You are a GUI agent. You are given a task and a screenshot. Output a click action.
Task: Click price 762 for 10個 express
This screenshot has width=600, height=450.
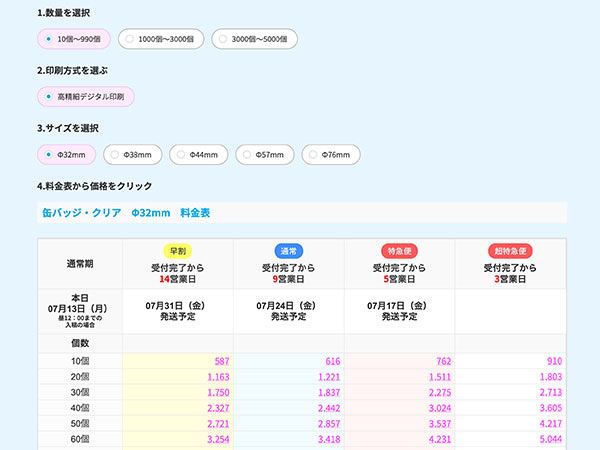444,361
